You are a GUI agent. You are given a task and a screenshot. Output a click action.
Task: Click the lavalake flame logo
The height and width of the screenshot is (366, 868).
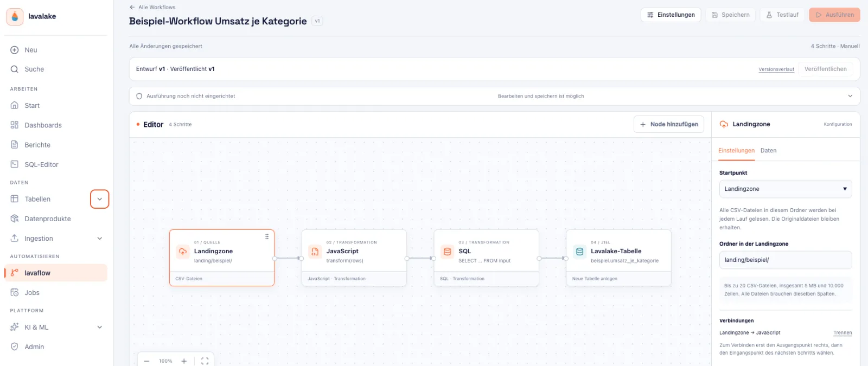(x=15, y=17)
